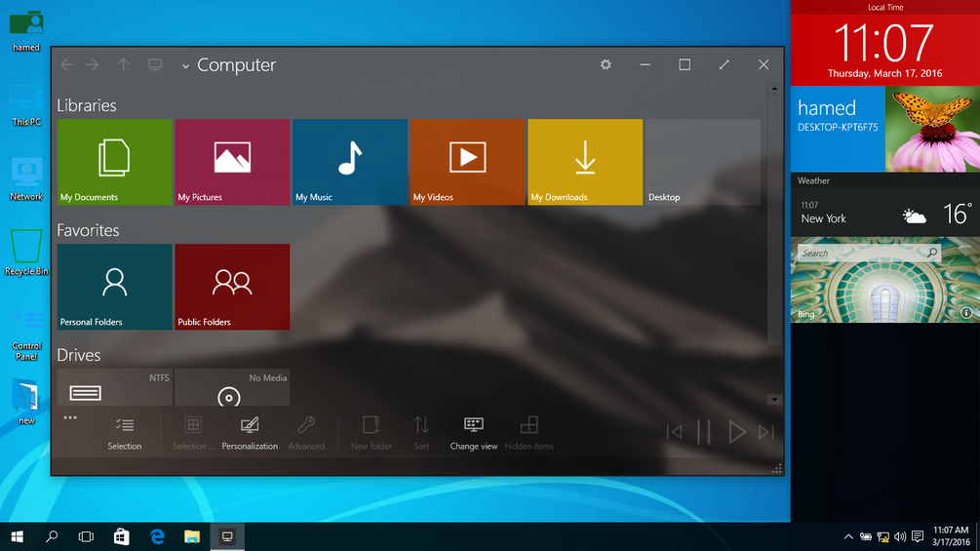Viewport: 980px width, 551px height.
Task: Show hidden system tray icons
Action: click(848, 536)
